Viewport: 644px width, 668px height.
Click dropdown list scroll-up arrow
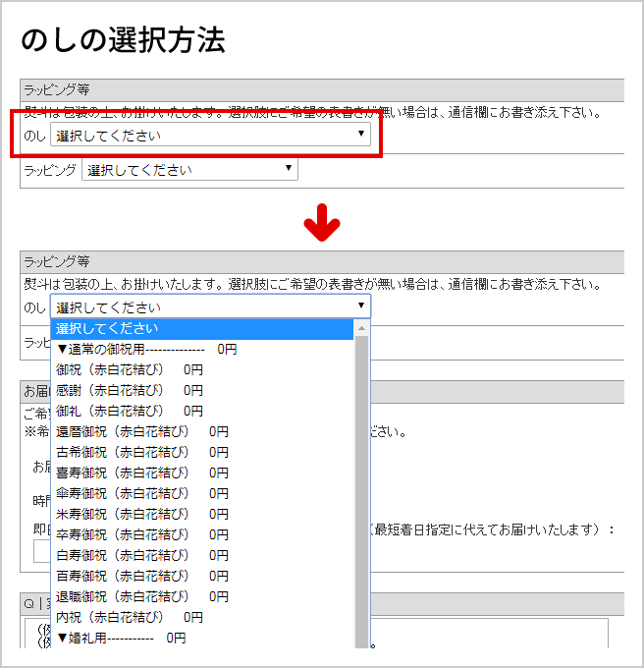pos(362,328)
